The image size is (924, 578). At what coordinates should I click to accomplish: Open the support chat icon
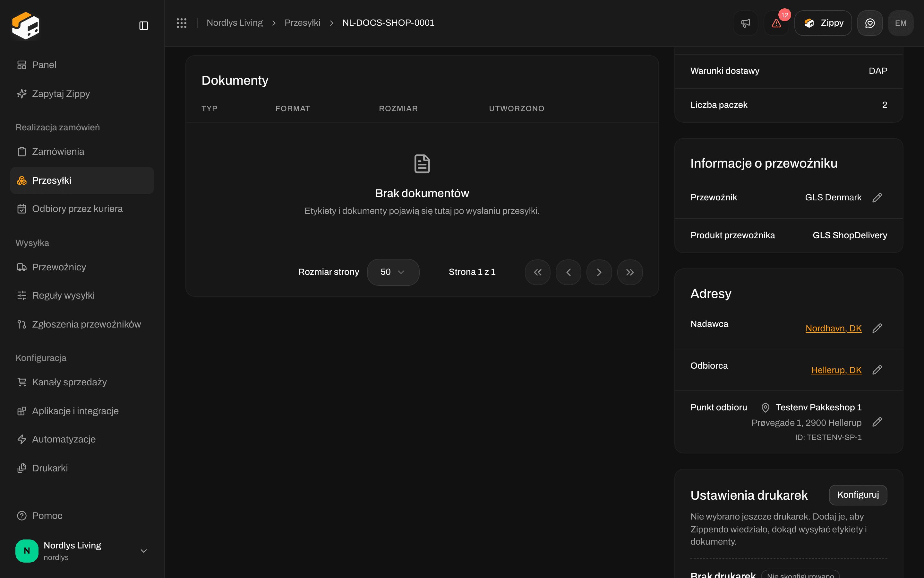click(x=870, y=23)
